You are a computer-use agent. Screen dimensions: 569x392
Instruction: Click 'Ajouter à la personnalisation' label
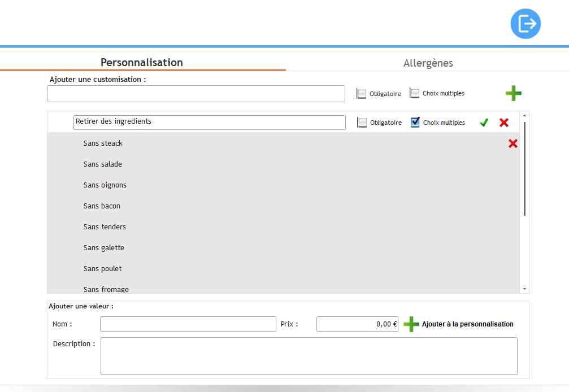[x=467, y=324]
